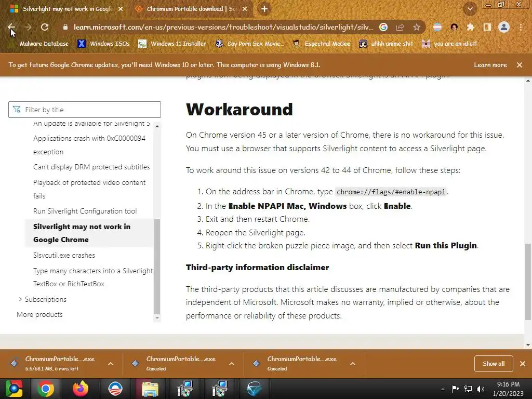Close the Silverlight tab

pyautogui.click(x=121, y=9)
